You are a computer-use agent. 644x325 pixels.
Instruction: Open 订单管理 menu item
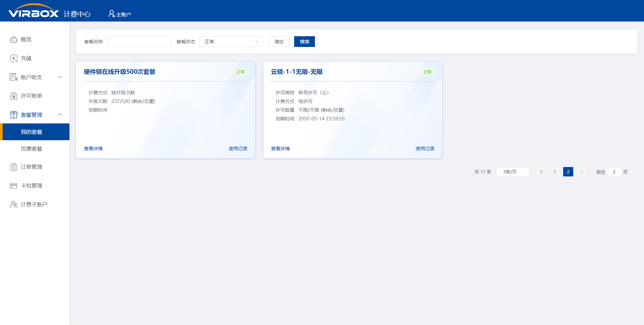tap(35, 167)
